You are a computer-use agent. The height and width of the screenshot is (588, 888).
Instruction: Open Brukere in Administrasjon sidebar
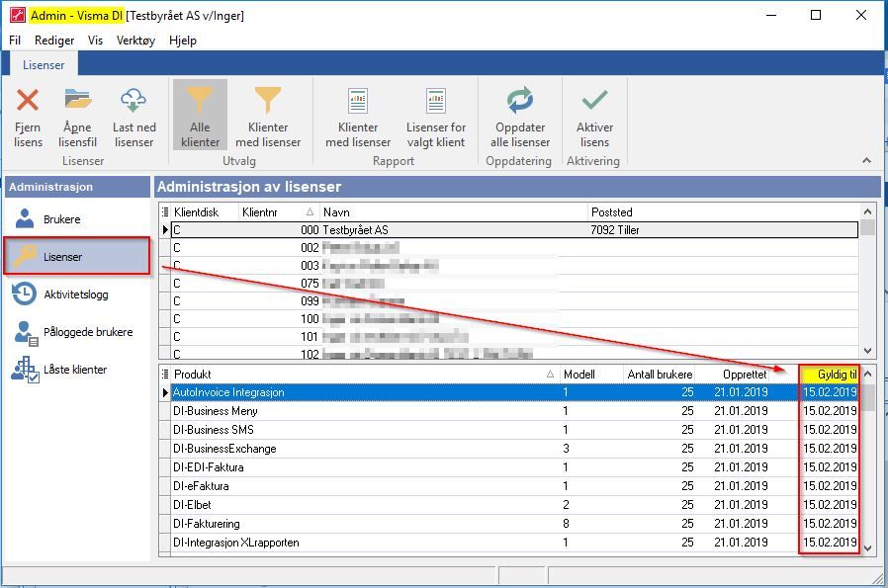click(77, 219)
